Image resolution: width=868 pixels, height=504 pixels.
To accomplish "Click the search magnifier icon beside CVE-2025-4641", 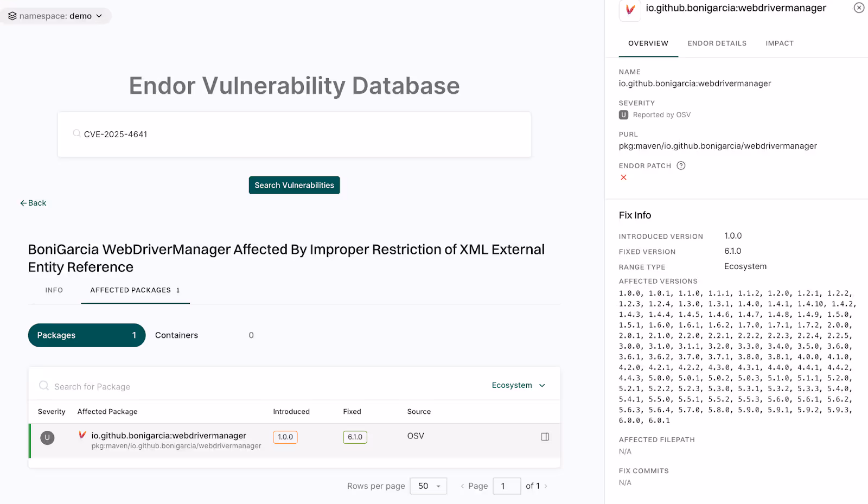I will (76, 133).
